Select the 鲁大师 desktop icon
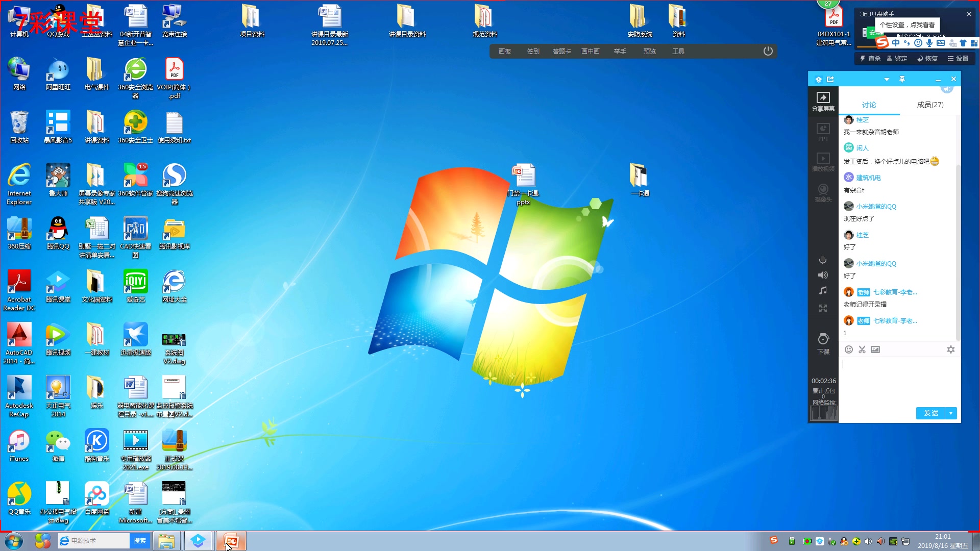This screenshot has width=980, height=551. [58, 181]
